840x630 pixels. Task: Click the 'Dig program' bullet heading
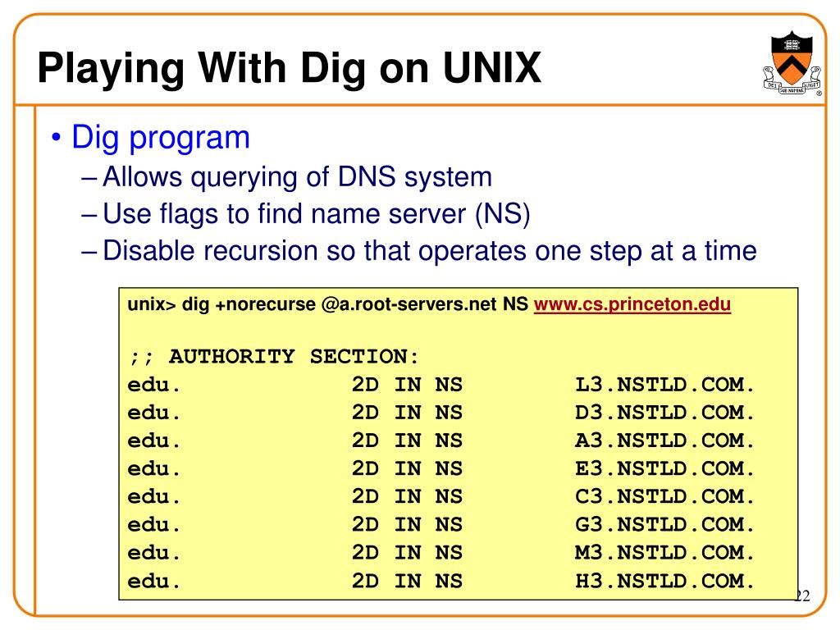click(161, 138)
